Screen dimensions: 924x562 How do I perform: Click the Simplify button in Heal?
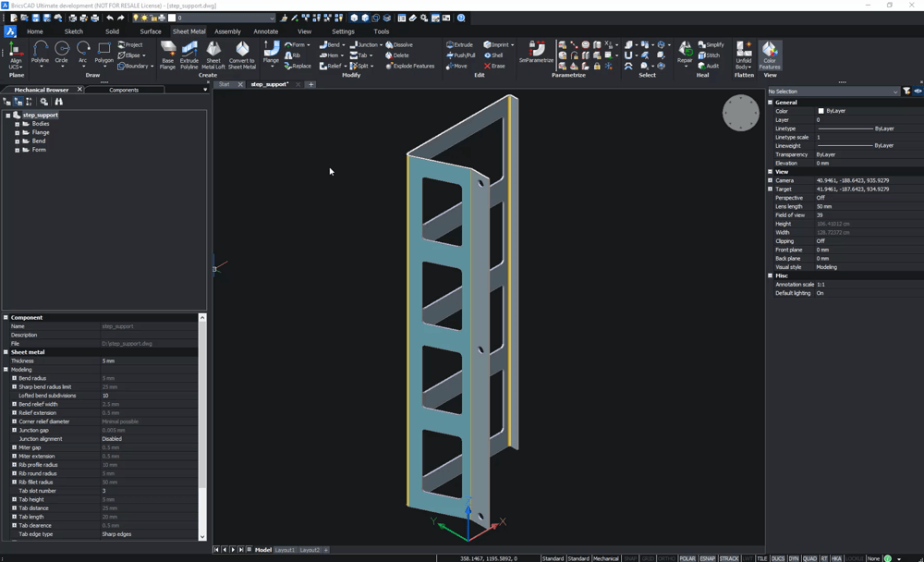click(711, 44)
